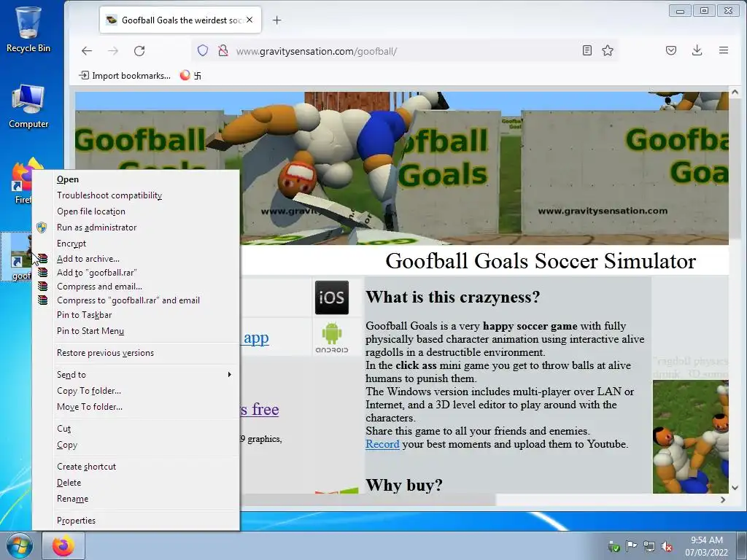Screen dimensions: 747x560
Task: Select the Computer desktop icon
Action: [28, 106]
